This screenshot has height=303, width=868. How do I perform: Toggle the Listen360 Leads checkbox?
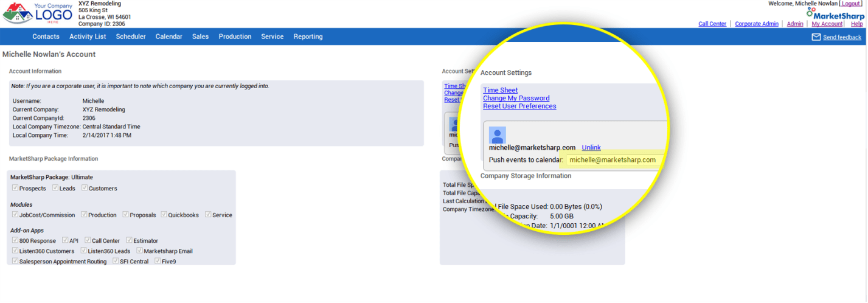pos(83,250)
